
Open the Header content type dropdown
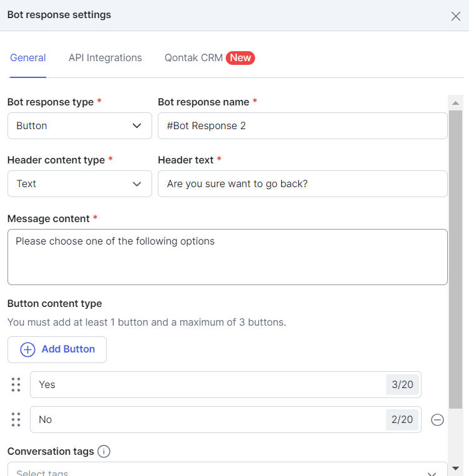point(80,183)
